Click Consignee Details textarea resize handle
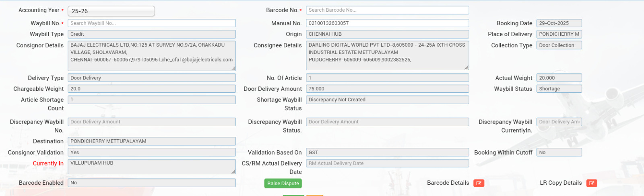Image resolution: width=644 pixels, height=196 pixels. [466, 67]
